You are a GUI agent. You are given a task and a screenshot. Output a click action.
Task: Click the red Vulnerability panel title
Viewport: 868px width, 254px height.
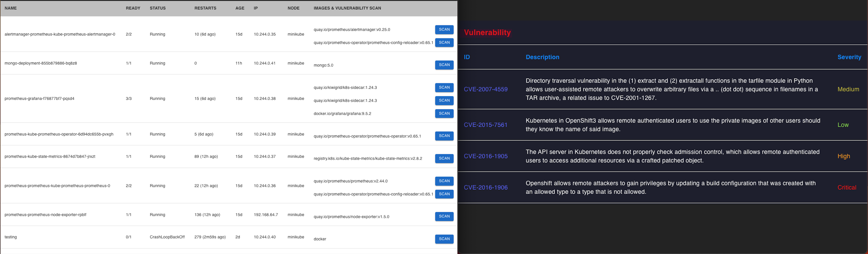487,33
